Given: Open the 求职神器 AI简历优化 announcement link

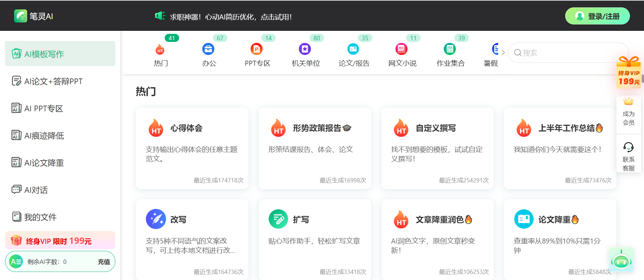Looking at the screenshot, I should [x=231, y=17].
